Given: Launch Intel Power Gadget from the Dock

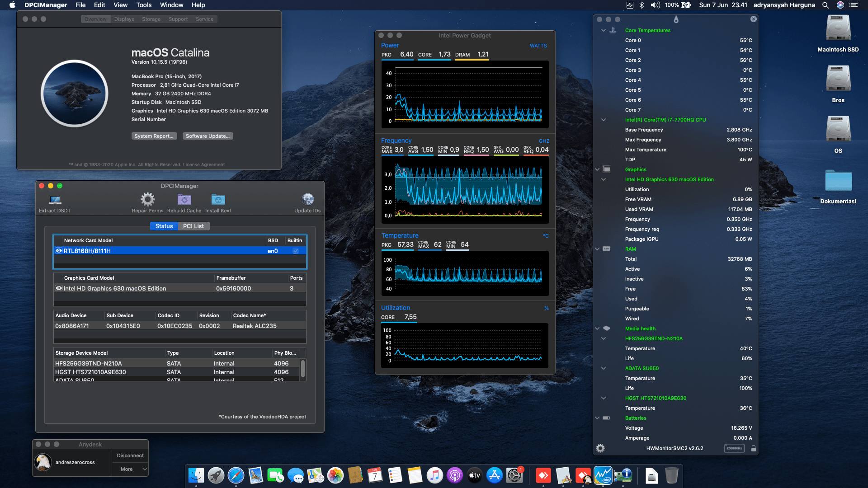Looking at the screenshot, I should pyautogui.click(x=603, y=475).
